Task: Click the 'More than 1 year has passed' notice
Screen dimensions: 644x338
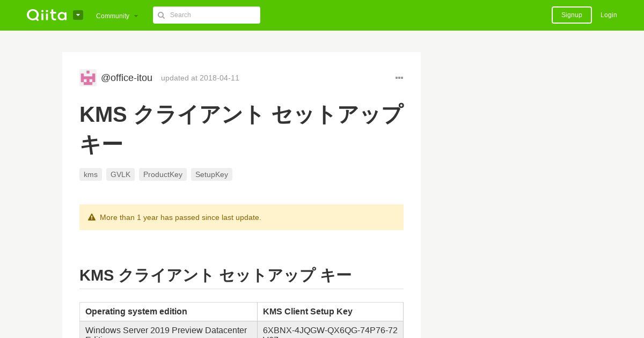Action: (241, 217)
